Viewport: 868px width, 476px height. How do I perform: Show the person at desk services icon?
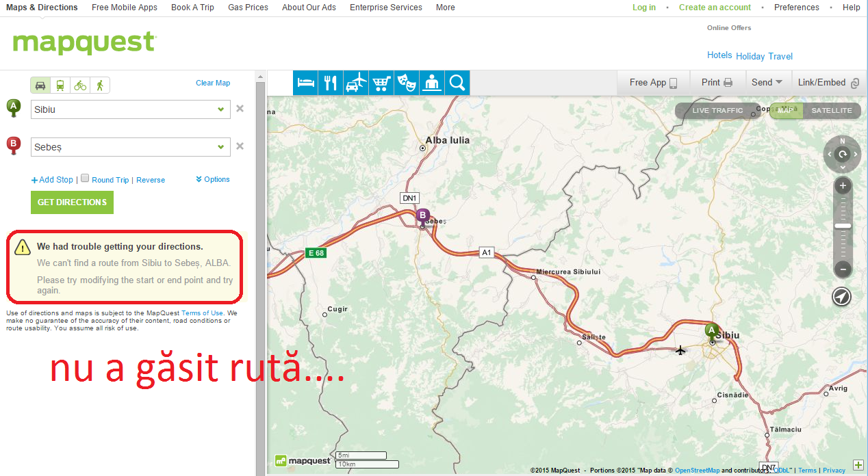[432, 83]
